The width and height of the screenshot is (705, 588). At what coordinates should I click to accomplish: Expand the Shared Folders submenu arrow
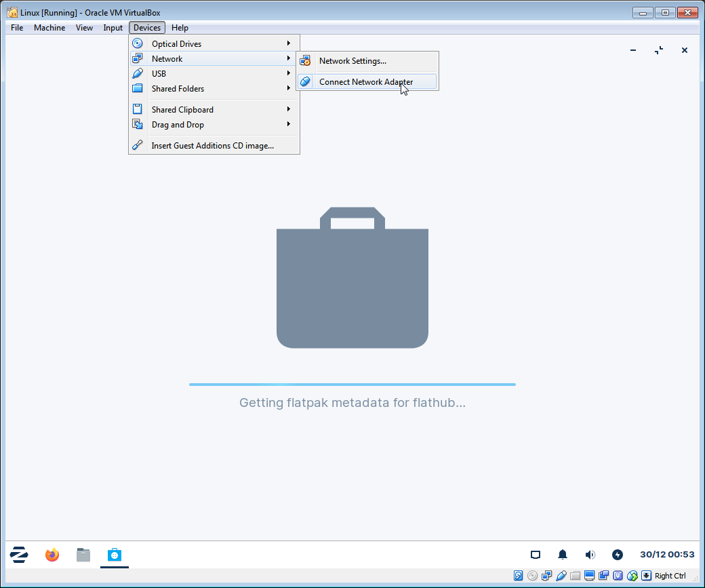289,87
